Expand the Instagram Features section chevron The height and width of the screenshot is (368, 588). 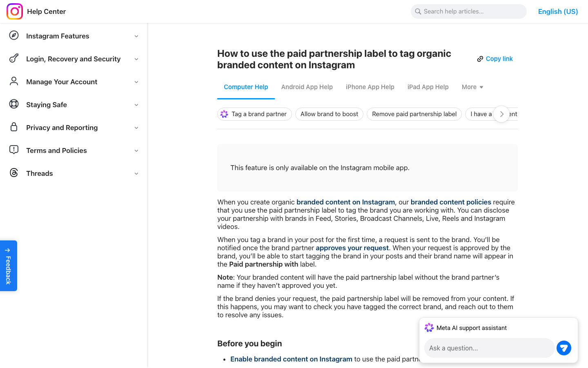136,36
